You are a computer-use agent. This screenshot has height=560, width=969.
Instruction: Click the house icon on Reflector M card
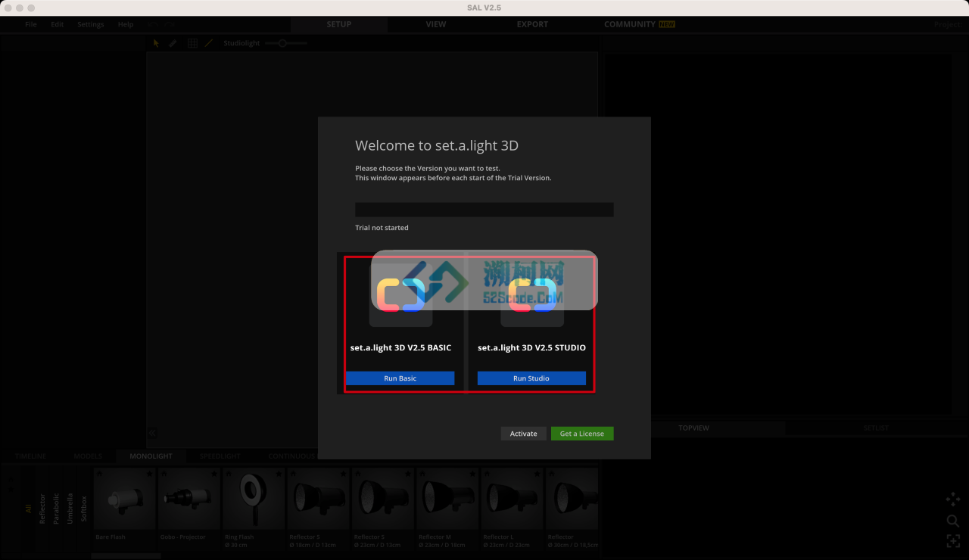point(423,474)
